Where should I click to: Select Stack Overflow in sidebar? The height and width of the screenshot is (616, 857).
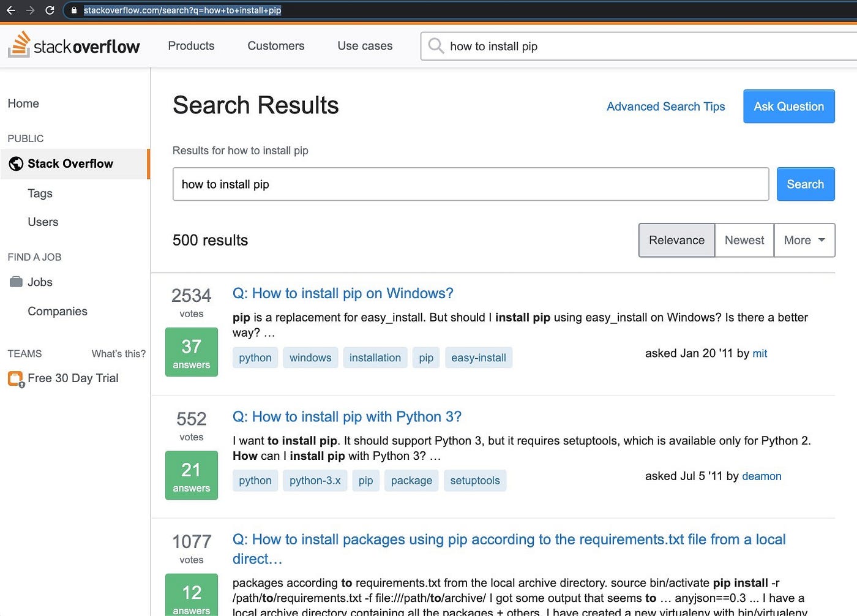(x=75, y=163)
